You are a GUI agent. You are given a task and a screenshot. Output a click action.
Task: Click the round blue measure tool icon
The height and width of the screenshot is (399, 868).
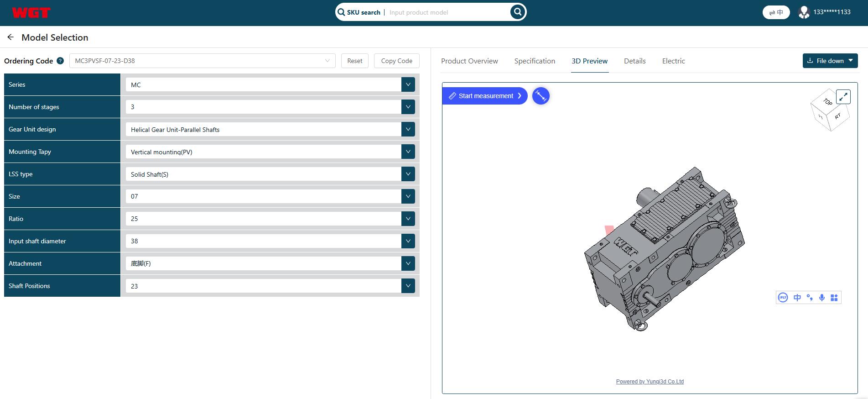(541, 96)
